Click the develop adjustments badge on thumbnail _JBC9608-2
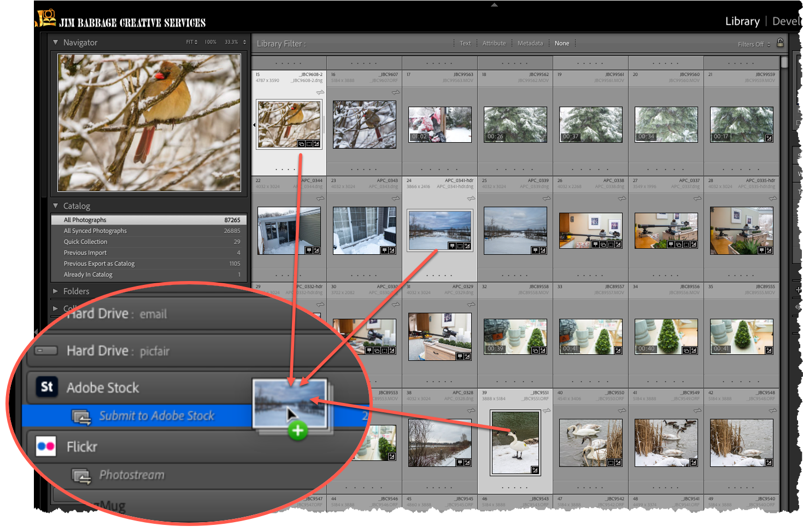The image size is (803, 532). [x=316, y=144]
